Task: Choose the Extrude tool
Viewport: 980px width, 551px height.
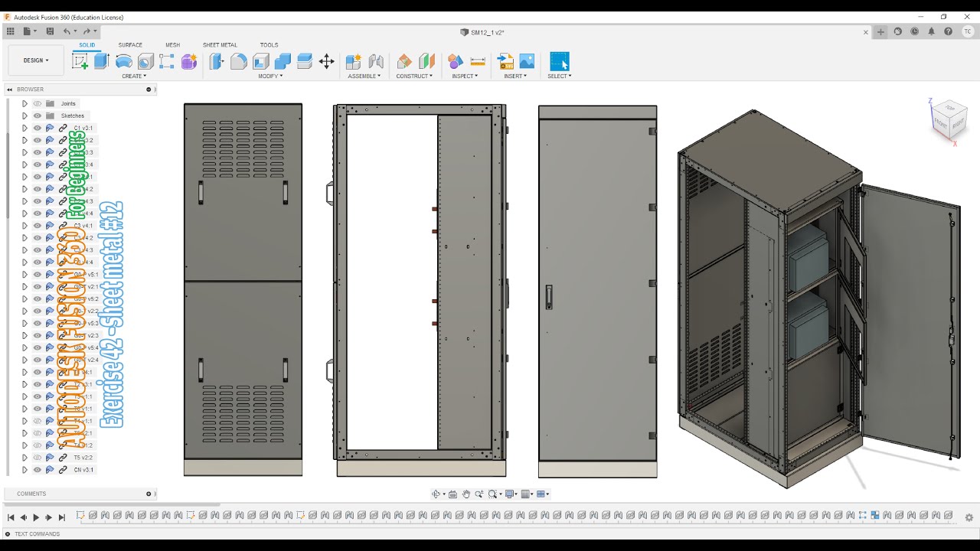Action: [101, 61]
